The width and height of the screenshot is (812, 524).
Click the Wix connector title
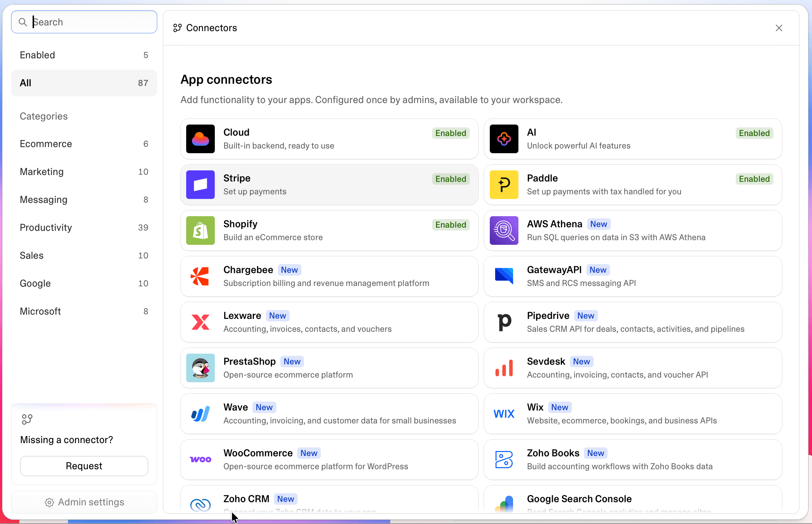click(x=535, y=407)
